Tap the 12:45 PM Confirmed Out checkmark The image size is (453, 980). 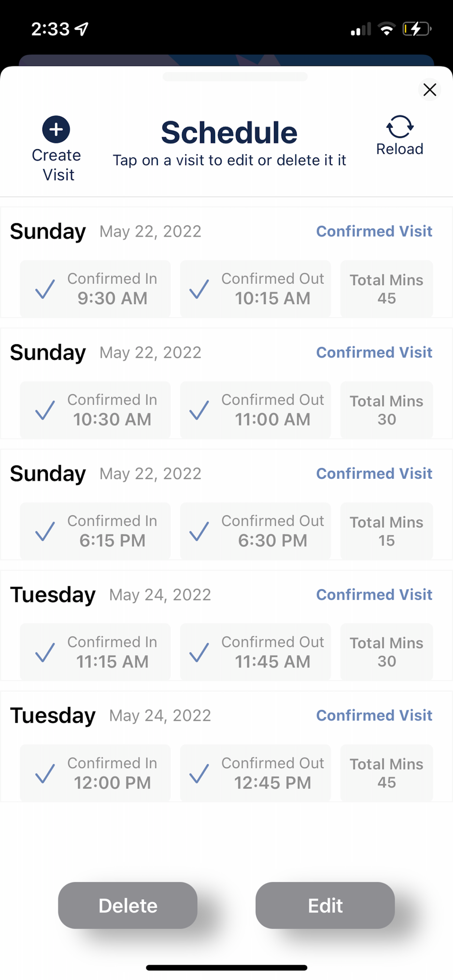(200, 773)
